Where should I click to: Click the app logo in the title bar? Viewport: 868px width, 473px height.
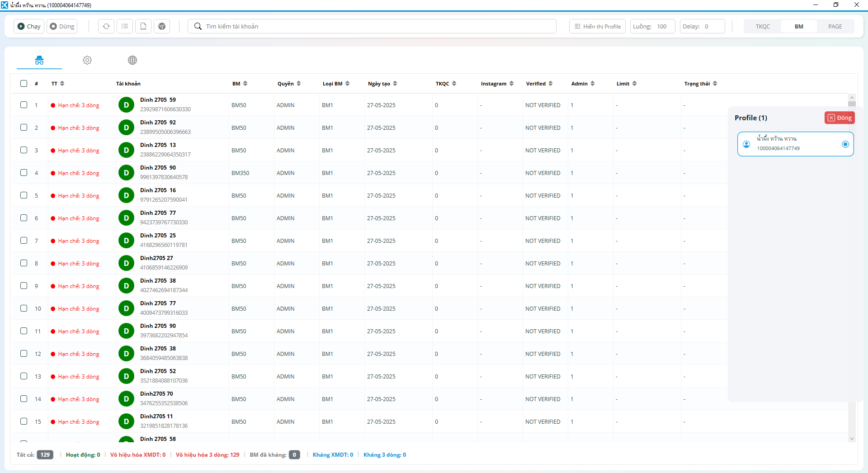[x=5, y=5]
